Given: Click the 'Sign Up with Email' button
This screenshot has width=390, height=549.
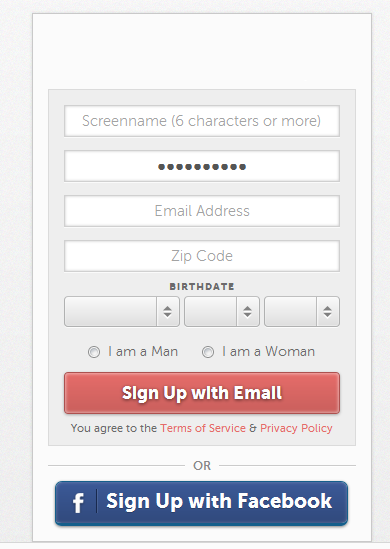Looking at the screenshot, I should 202,393.
